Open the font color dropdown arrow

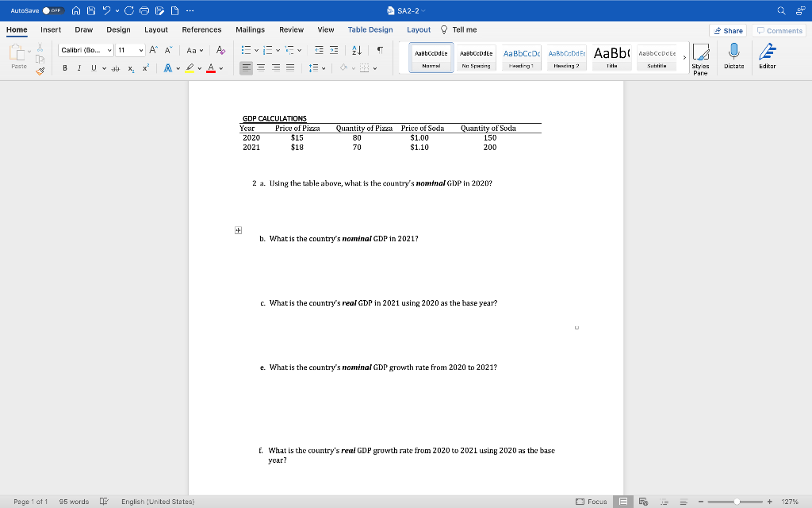(x=221, y=68)
